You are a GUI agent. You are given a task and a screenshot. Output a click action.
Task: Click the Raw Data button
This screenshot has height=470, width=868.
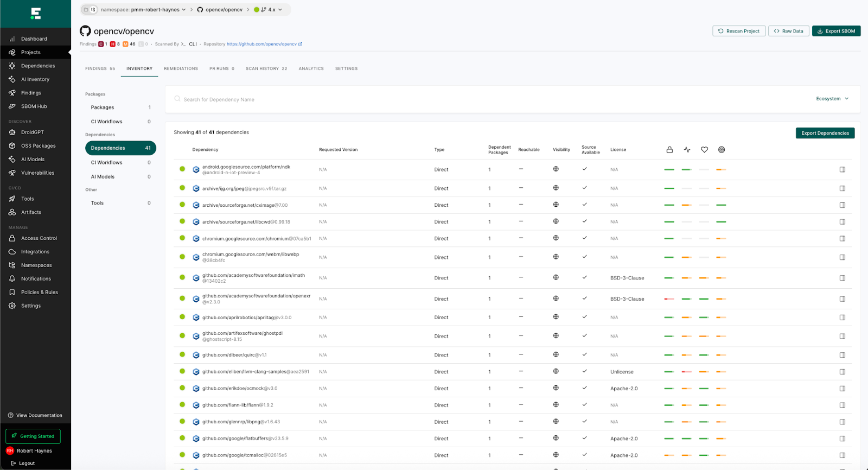[x=789, y=31]
